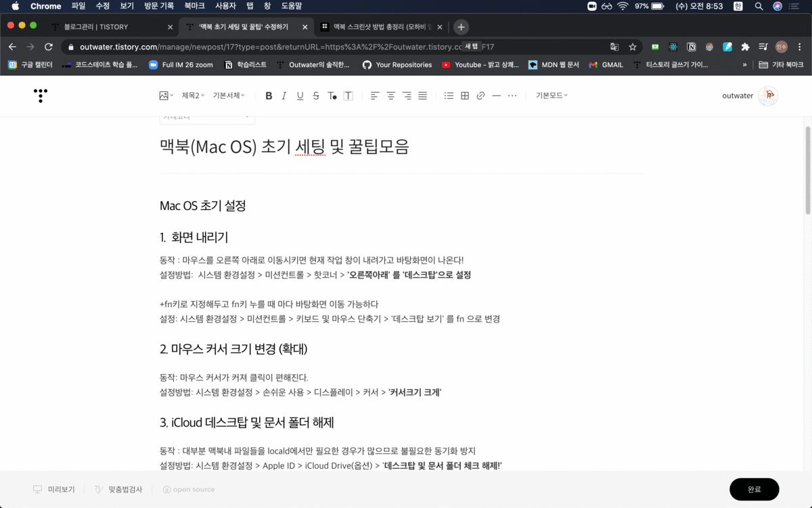This screenshot has width=812, height=508.
Task: Open the 기타 북마크 folder
Action: [x=782, y=65]
